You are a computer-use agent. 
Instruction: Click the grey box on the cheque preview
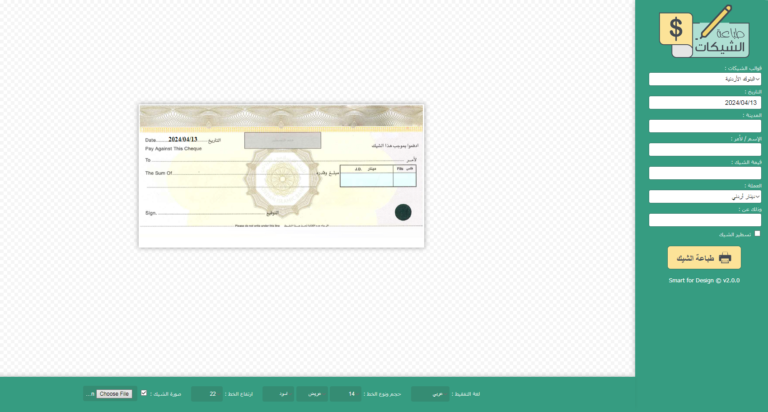coord(282,141)
